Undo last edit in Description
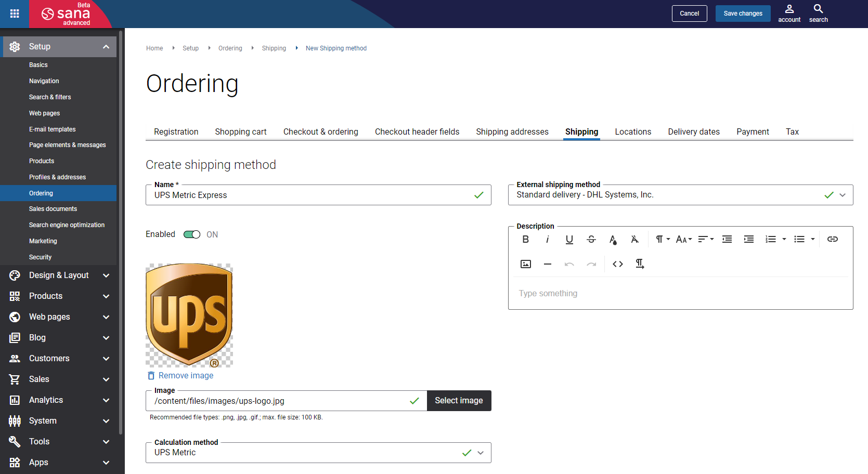Screen dimensions: 868x474 point(569,264)
